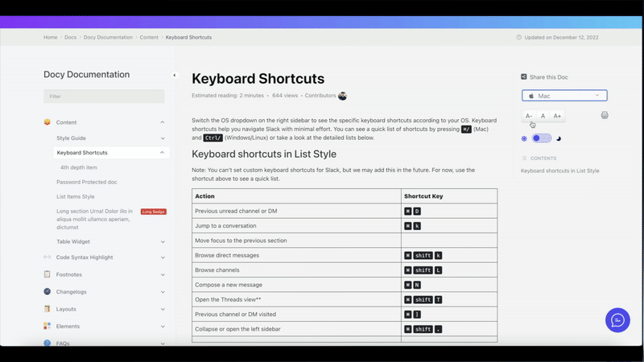The image size is (644, 362).
Task: Click the Elements grid icon
Action: (x=47, y=326)
